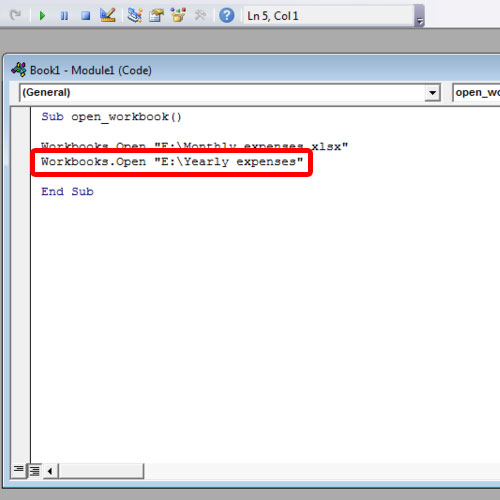500x500 pixels.
Task: Switch to Procedure View button
Action: point(18,470)
